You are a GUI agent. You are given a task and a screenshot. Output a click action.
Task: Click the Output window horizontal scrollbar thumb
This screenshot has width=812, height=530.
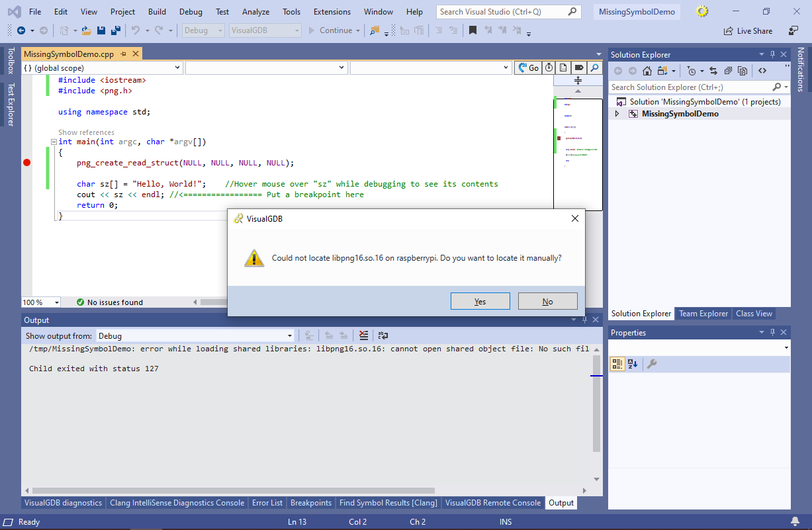(x=234, y=491)
